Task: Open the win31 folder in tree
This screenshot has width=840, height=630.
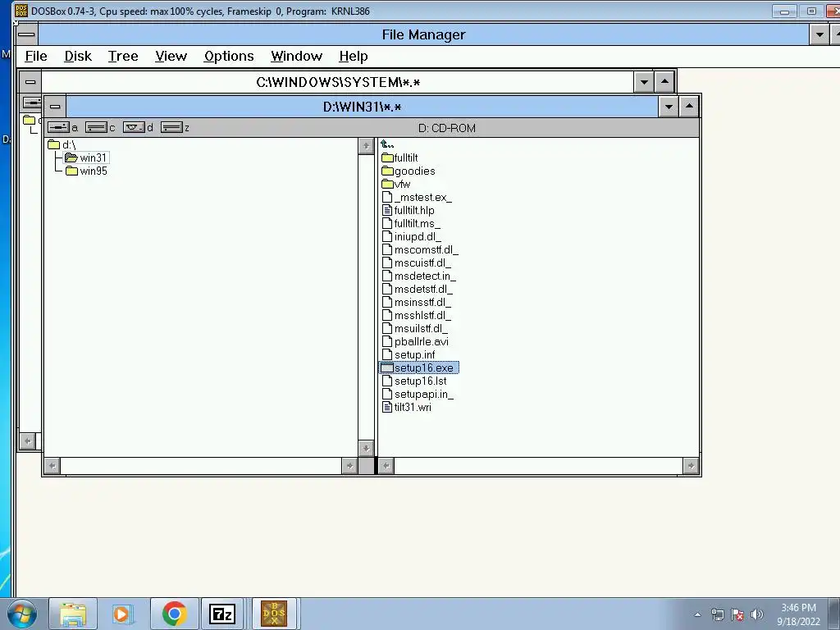Action: point(86,157)
